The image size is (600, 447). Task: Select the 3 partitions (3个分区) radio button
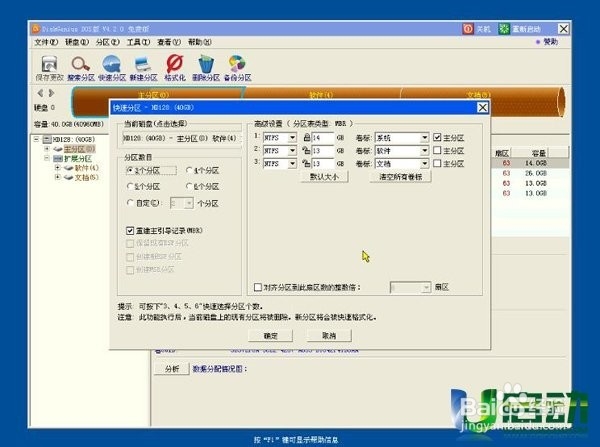pos(130,170)
